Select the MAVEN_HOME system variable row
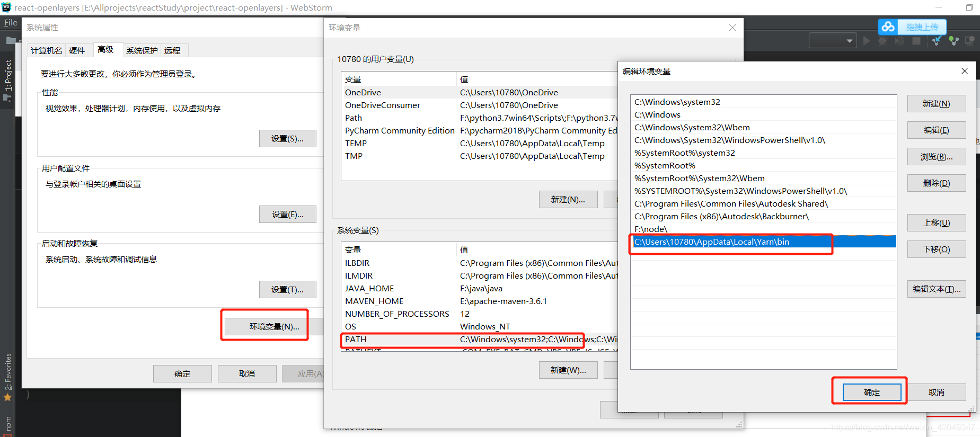The image size is (980, 437). (480, 301)
